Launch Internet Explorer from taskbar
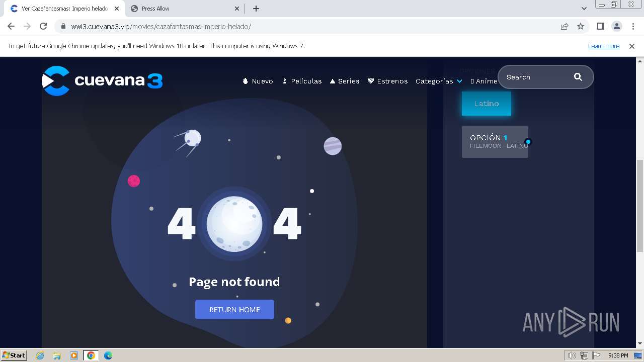644x362 pixels. coord(40,355)
